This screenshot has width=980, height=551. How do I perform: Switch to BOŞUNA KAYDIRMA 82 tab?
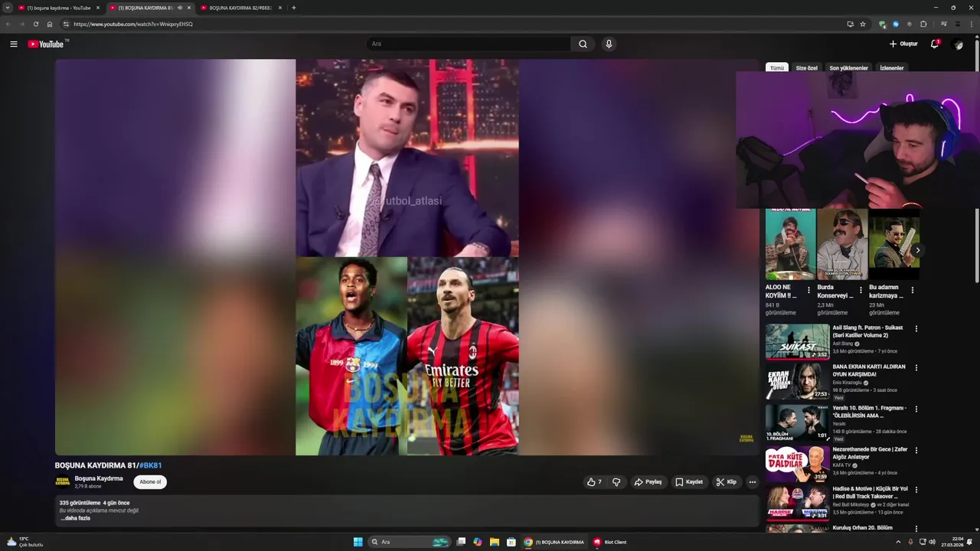[x=240, y=8]
